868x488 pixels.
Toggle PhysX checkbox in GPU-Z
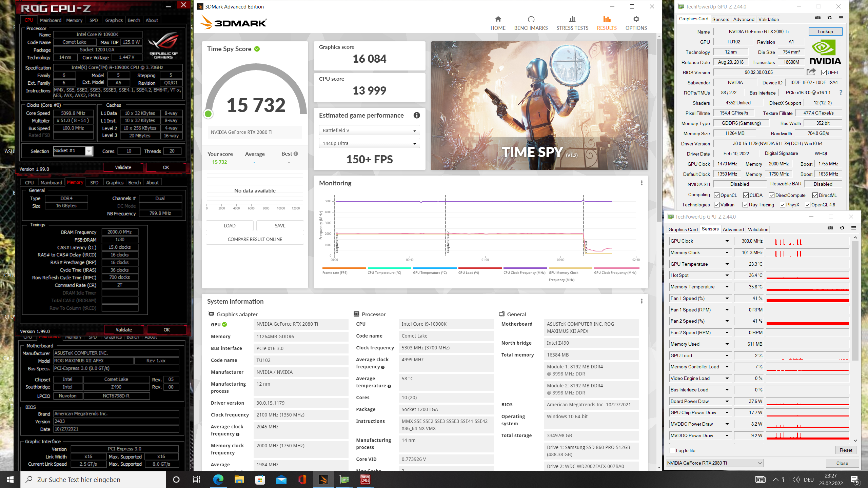tap(783, 205)
